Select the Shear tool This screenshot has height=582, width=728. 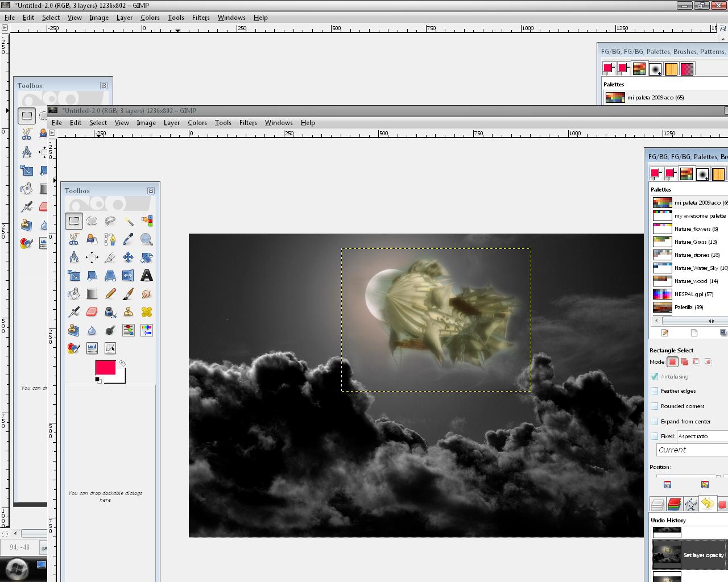[92, 276]
